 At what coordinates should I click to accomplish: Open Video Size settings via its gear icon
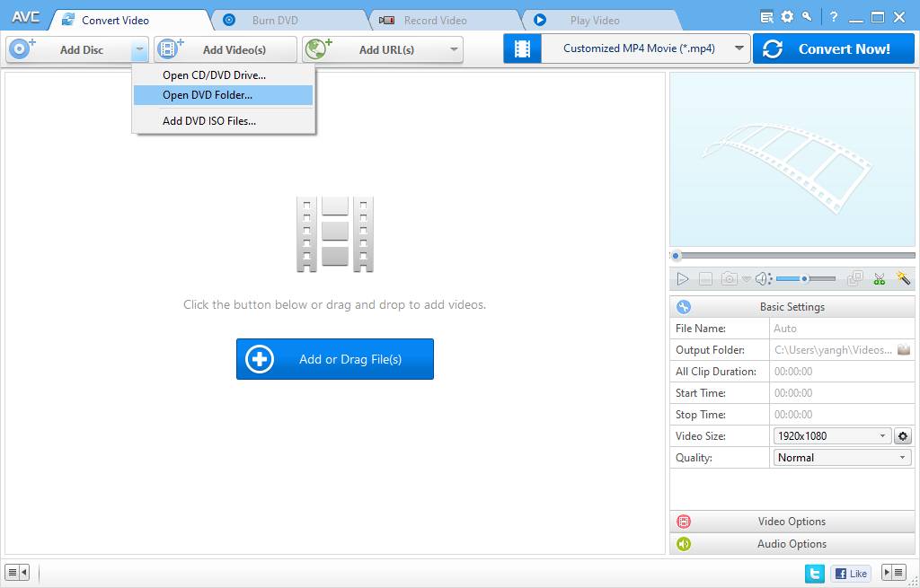pos(903,435)
